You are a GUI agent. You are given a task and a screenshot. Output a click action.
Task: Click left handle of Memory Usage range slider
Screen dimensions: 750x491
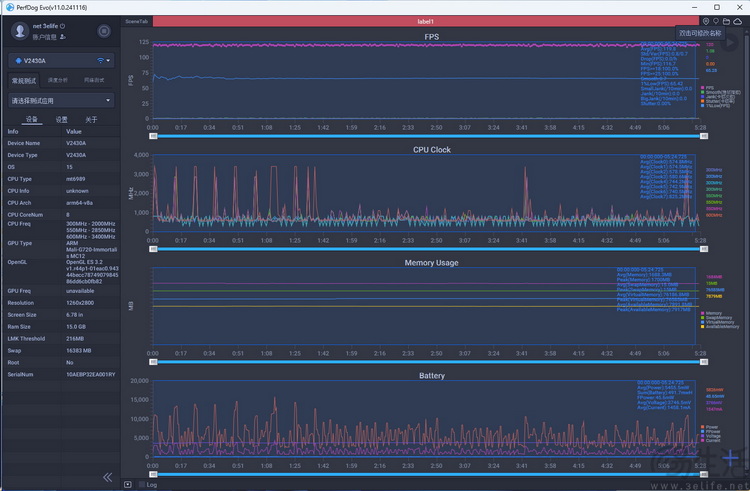(153, 362)
